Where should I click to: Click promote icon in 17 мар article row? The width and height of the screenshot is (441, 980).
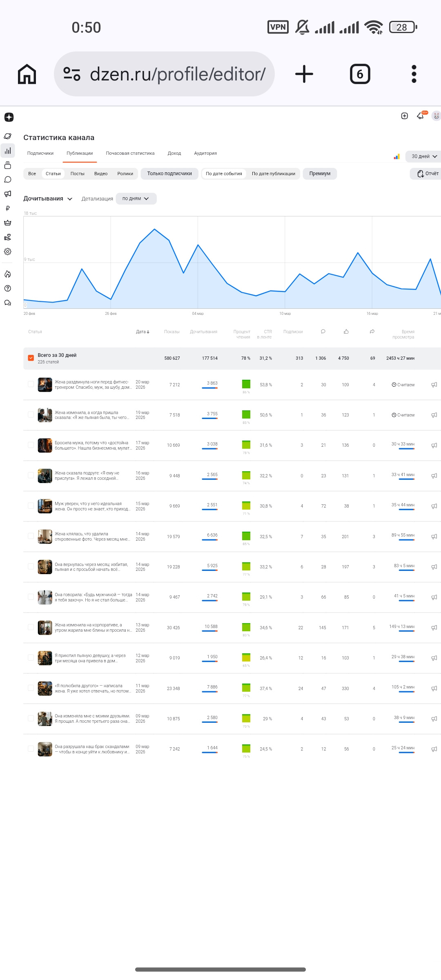pyautogui.click(x=434, y=445)
